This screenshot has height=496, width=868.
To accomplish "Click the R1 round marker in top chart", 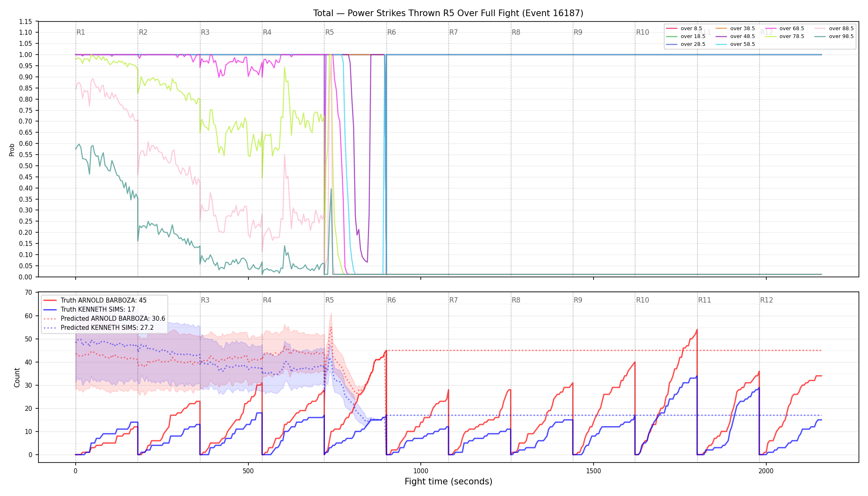I will (x=81, y=32).
